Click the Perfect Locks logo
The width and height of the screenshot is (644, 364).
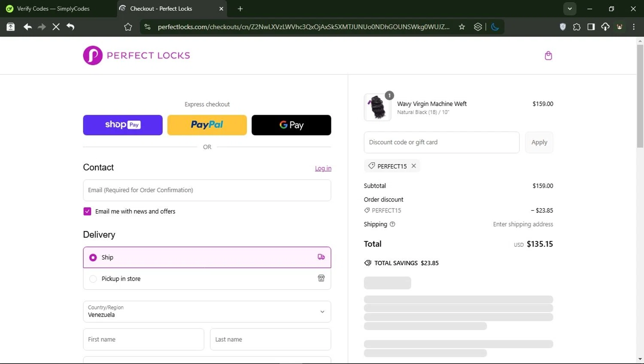[x=137, y=55]
